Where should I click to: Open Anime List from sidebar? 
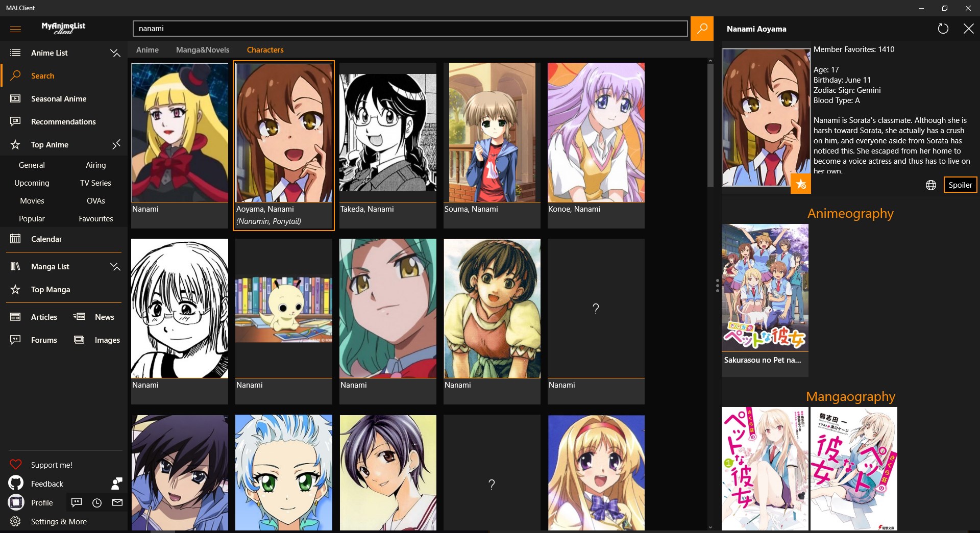pos(49,53)
